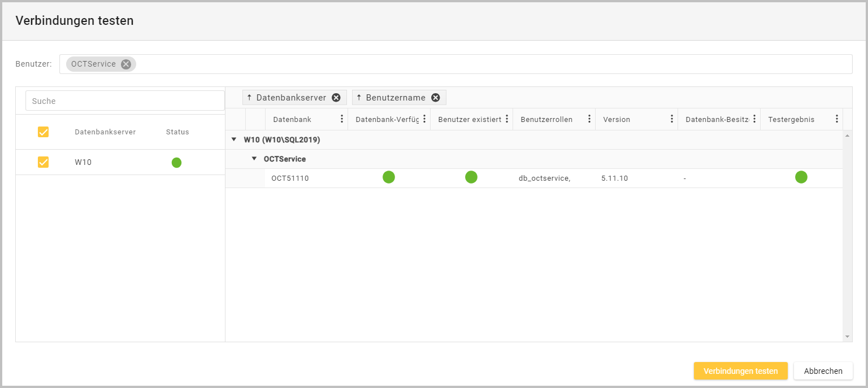Open Benutzerrollen column options menu

(589, 119)
